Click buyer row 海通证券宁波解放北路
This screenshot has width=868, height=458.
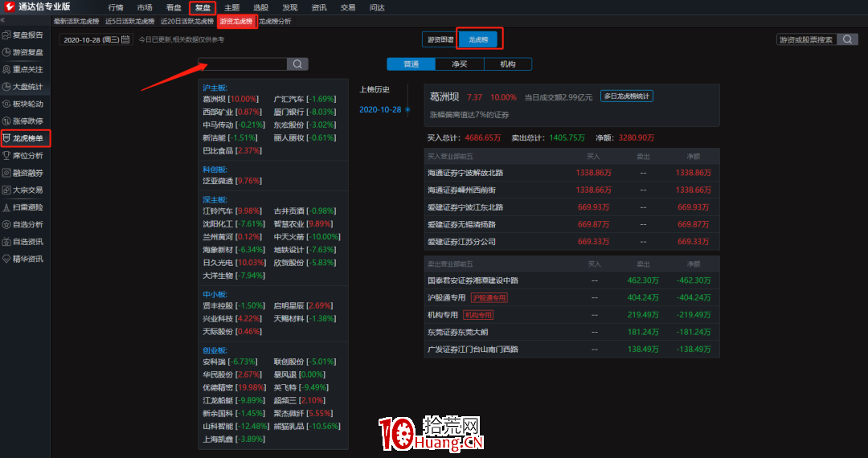571,173
